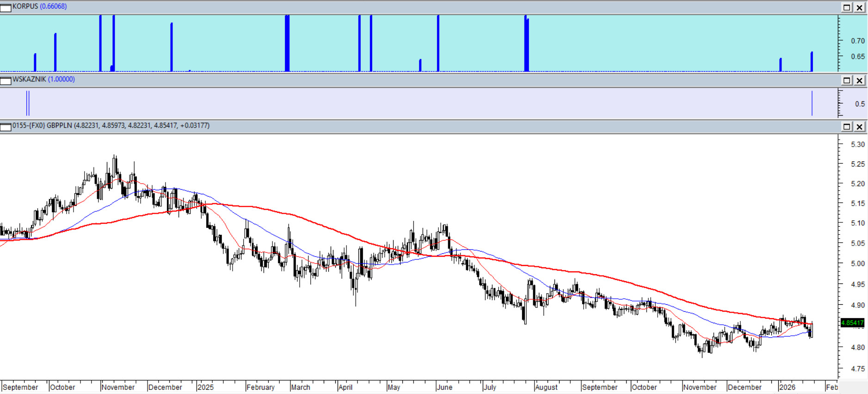
Task: Open the WSKAZNIK panel window menu icon
Action: point(6,81)
